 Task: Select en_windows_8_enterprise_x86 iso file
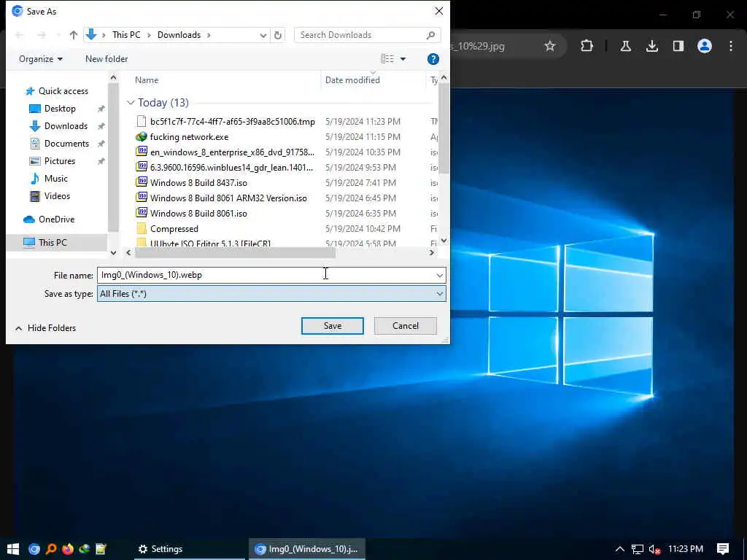232,152
